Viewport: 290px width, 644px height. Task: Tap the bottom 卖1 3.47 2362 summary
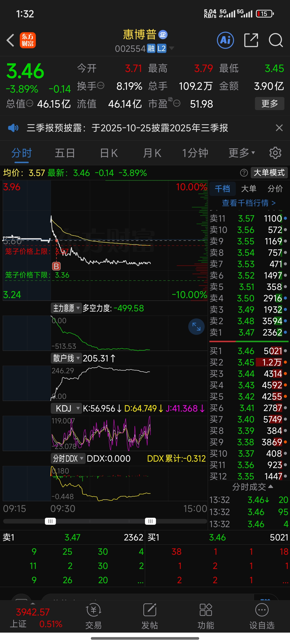pyautogui.click(x=72, y=538)
